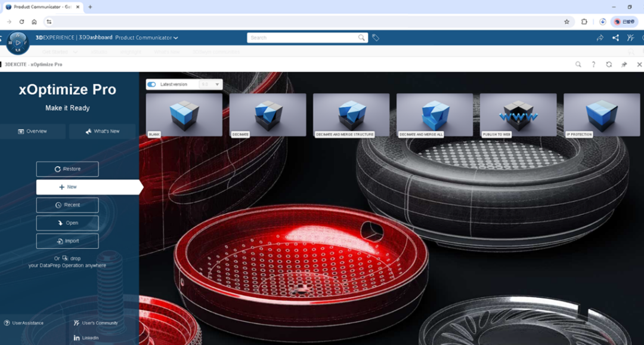Go forward in browser history
Viewport: 644px width, 345px height.
pyautogui.click(x=9, y=22)
